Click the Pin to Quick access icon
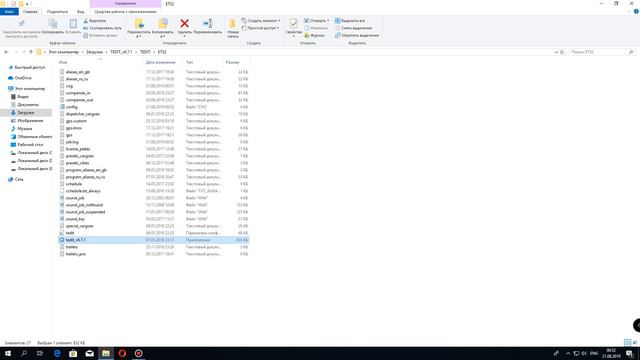 coord(21,24)
